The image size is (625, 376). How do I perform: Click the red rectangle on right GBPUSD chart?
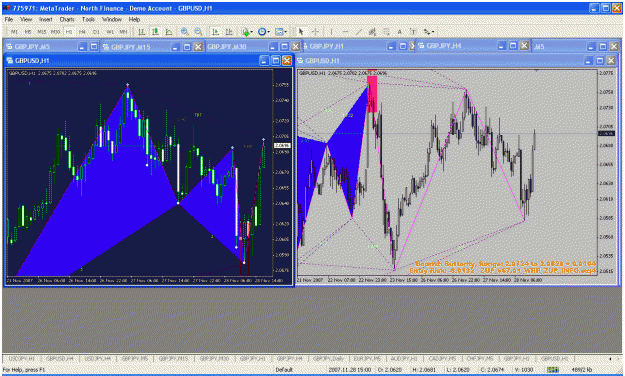372,94
